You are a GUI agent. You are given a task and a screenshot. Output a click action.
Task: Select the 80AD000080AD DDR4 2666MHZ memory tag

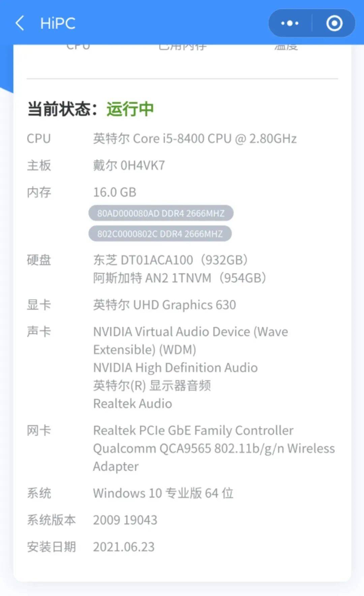tap(161, 213)
